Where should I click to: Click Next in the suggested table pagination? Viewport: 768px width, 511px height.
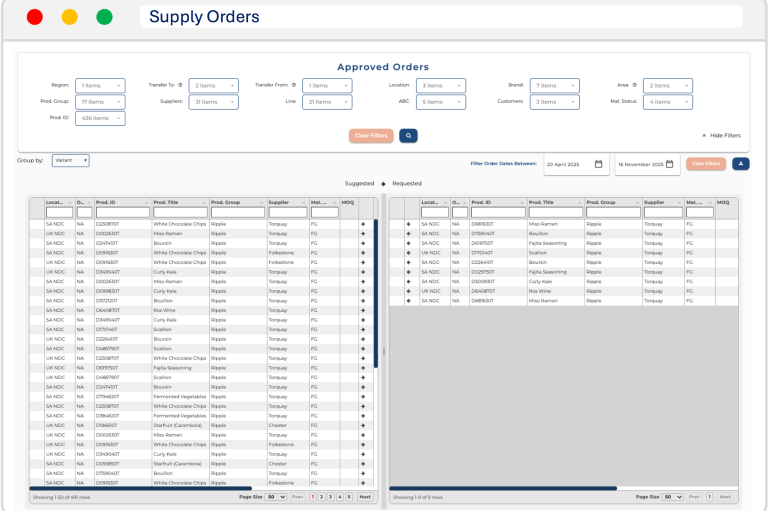pos(364,497)
